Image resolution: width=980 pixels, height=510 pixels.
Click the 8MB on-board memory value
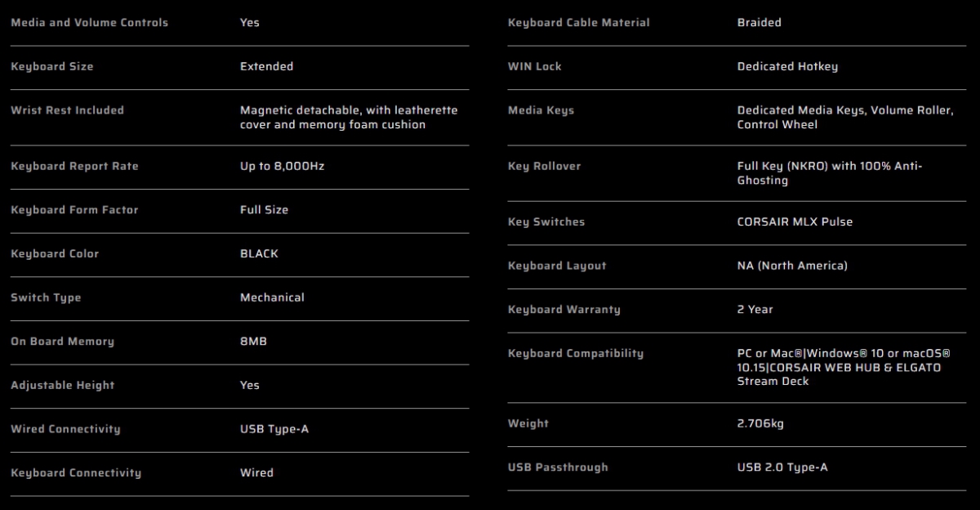(253, 342)
